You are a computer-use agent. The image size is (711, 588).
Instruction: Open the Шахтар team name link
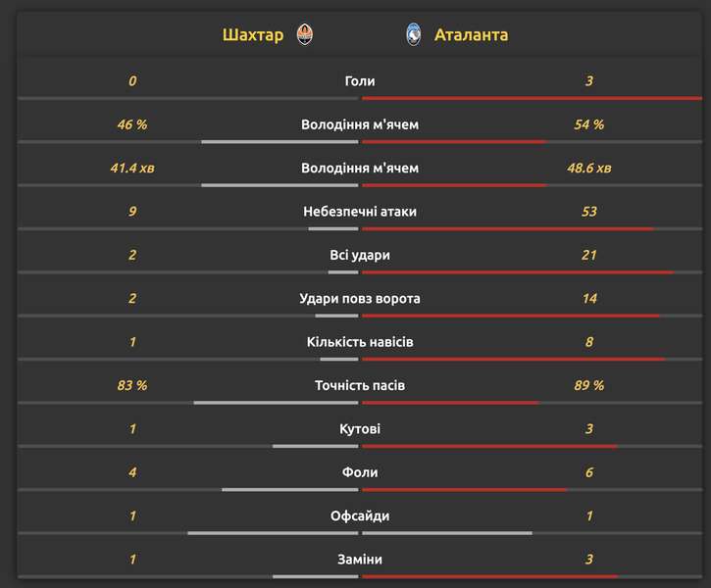[253, 35]
